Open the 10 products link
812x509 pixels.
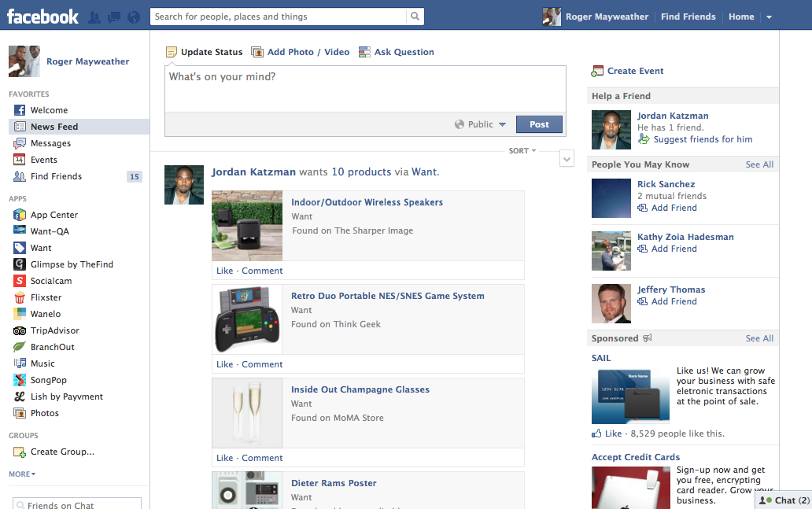pyautogui.click(x=361, y=172)
